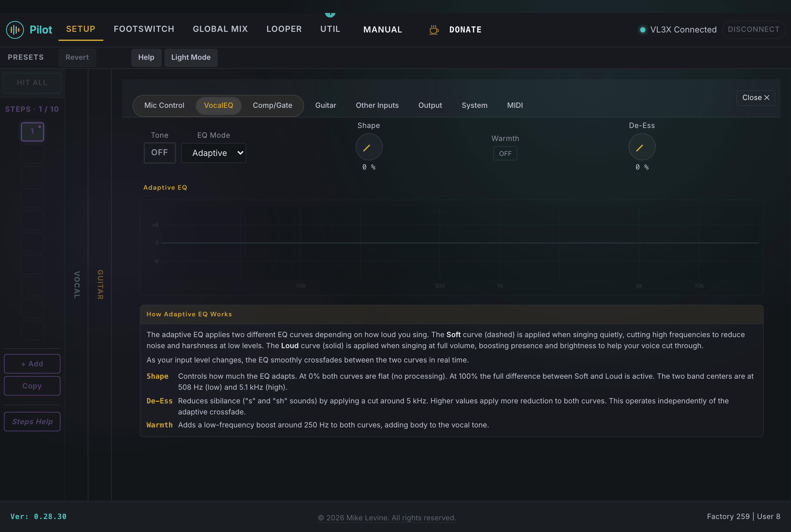Image resolution: width=791 pixels, height=532 pixels.
Task: Open the VOCAL vertical panel
Action: (77, 285)
